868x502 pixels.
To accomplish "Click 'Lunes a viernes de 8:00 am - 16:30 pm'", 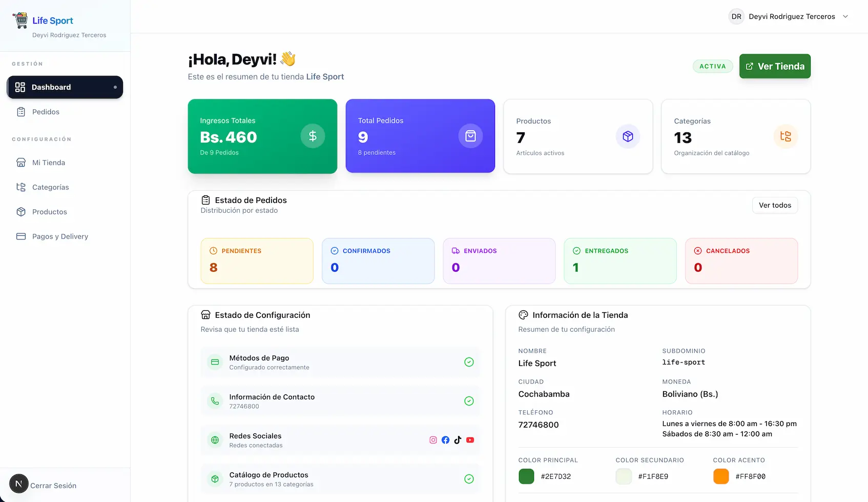I will coord(730,424).
